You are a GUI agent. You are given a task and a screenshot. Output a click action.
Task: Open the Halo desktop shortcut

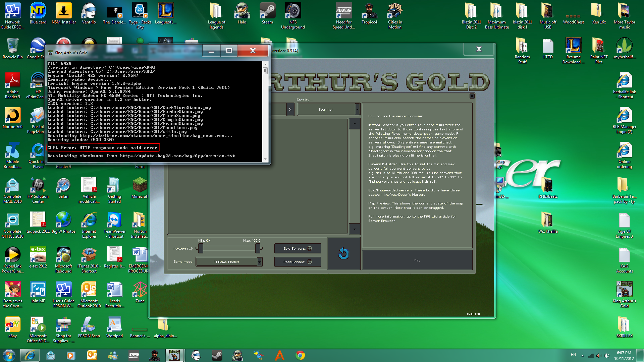pos(242,13)
